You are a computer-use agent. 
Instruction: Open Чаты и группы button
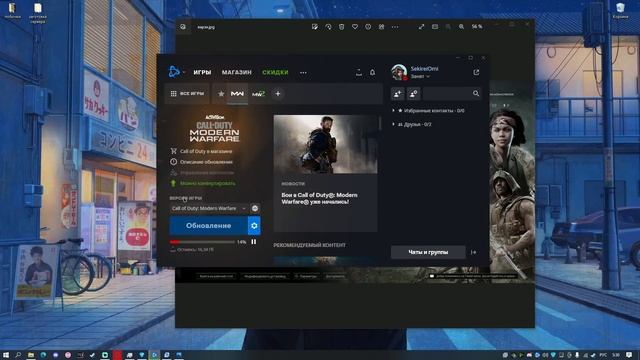pyautogui.click(x=428, y=252)
